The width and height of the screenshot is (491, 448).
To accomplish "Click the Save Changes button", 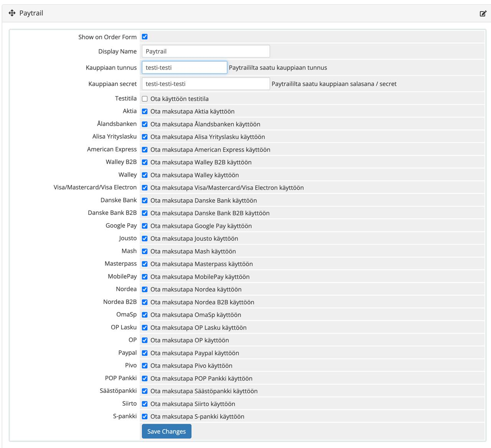I will 166,431.
